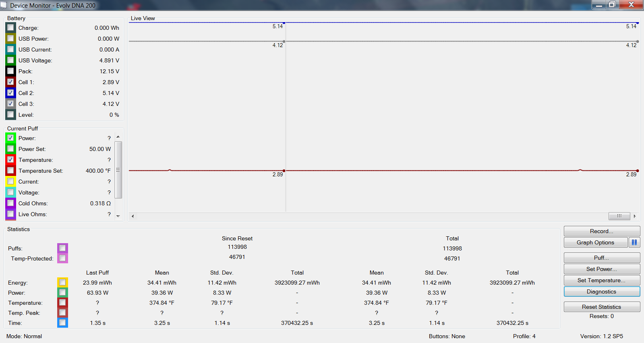Click the Live View horizontal scrollbar thumb
Image resolution: width=644 pixels, height=343 pixels.
tap(619, 216)
